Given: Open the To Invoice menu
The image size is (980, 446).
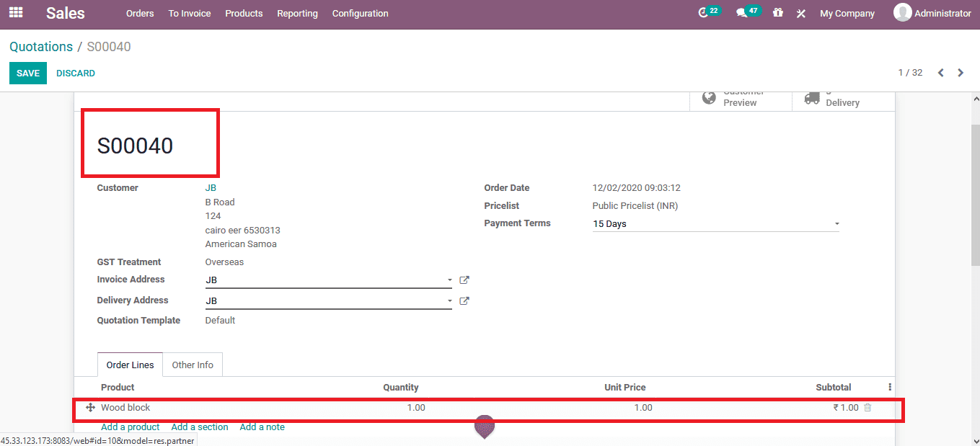Looking at the screenshot, I should 190,14.
